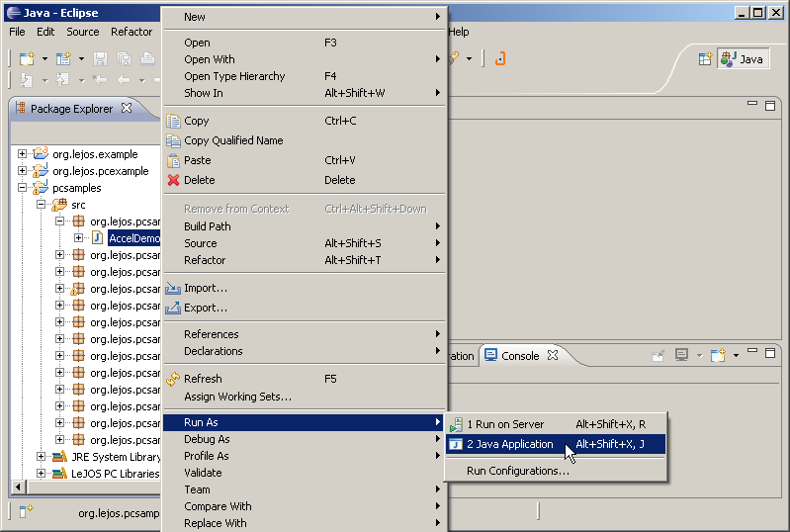Click the Package Explorer view icon
790x532 pixels.
click(19, 109)
